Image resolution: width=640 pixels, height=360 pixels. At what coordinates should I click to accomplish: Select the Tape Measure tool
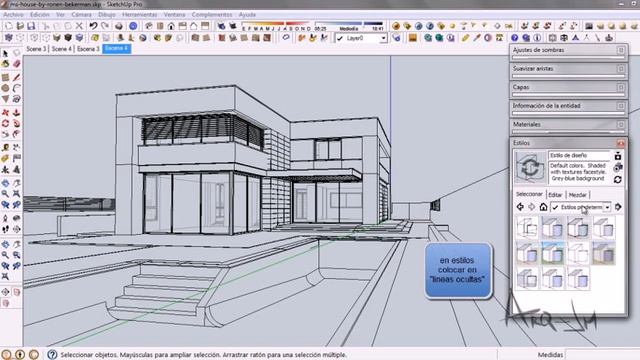click(5, 147)
